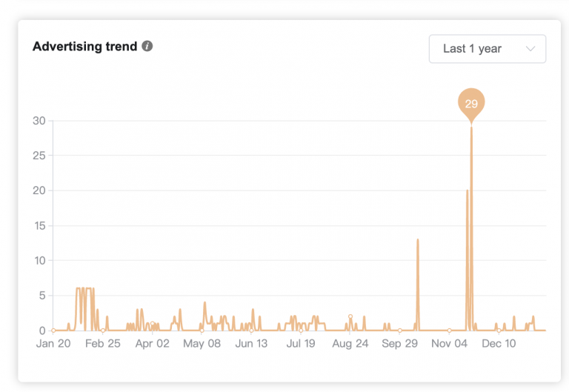Screen dimensions: 569x392
Task: Click the May 08 data point marker
Action: point(202,330)
